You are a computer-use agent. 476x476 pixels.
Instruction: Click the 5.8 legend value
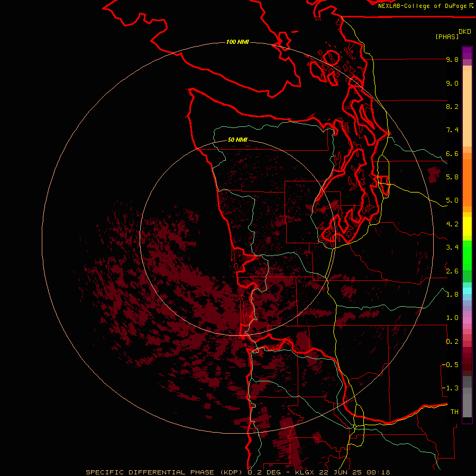pyautogui.click(x=452, y=177)
